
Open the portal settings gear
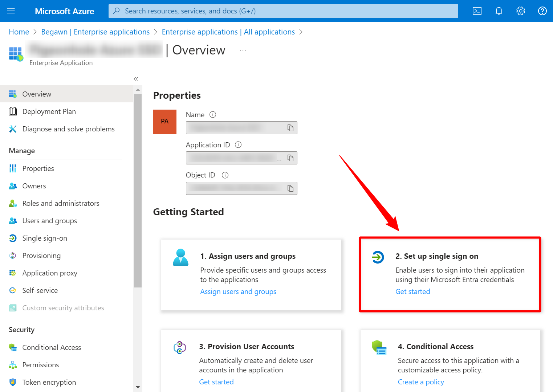(x=521, y=11)
